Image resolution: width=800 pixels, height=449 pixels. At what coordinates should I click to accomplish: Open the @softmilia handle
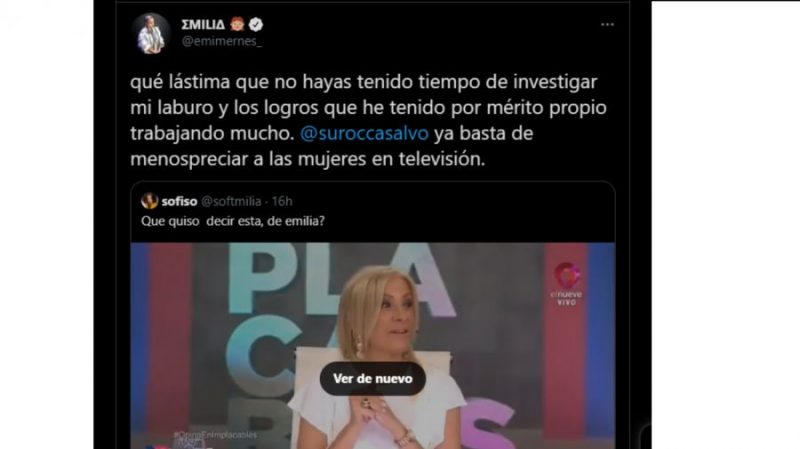point(231,202)
